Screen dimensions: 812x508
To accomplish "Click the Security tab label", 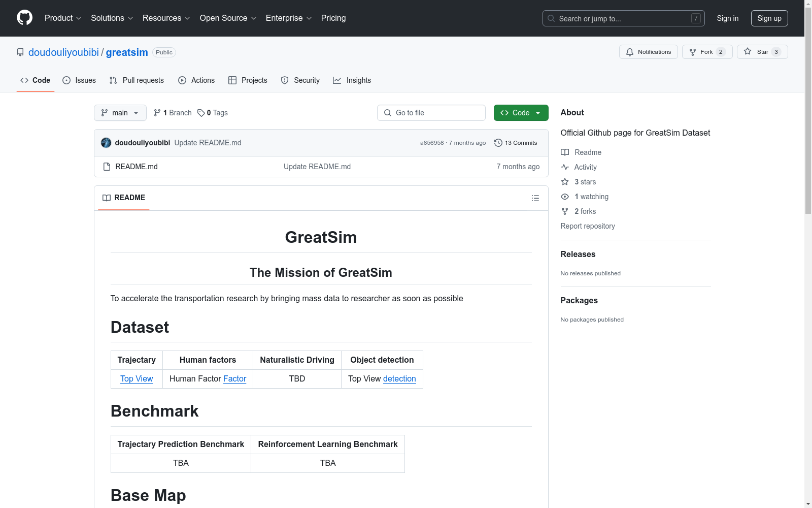I will pyautogui.click(x=307, y=80).
